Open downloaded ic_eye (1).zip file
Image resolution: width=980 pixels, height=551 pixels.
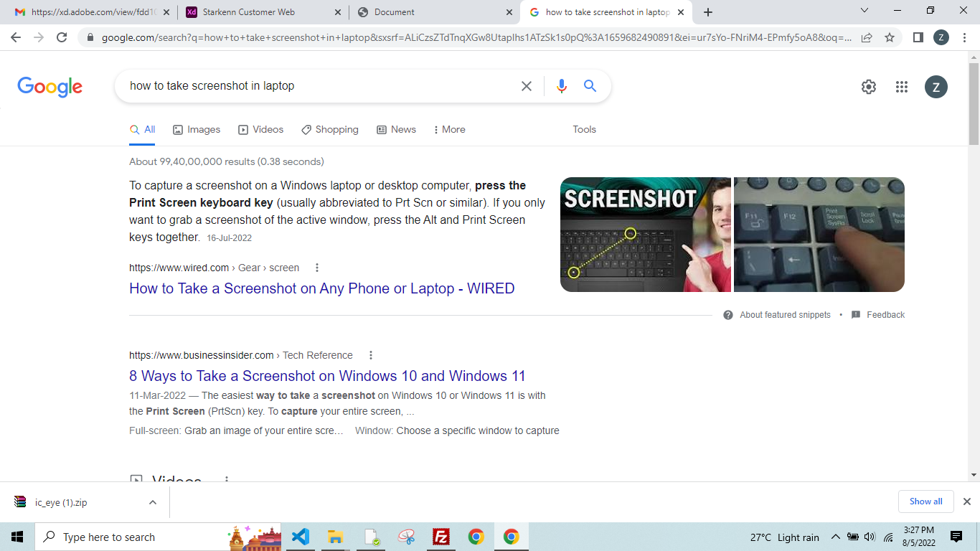tap(61, 502)
